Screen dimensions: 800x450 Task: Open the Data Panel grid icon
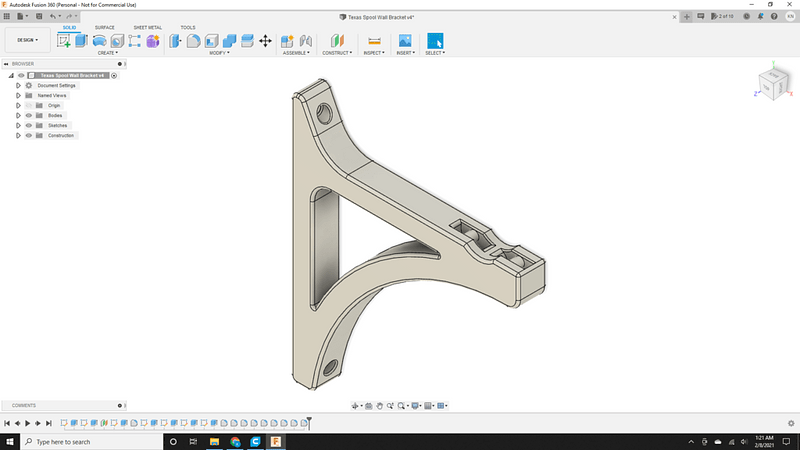7,16
